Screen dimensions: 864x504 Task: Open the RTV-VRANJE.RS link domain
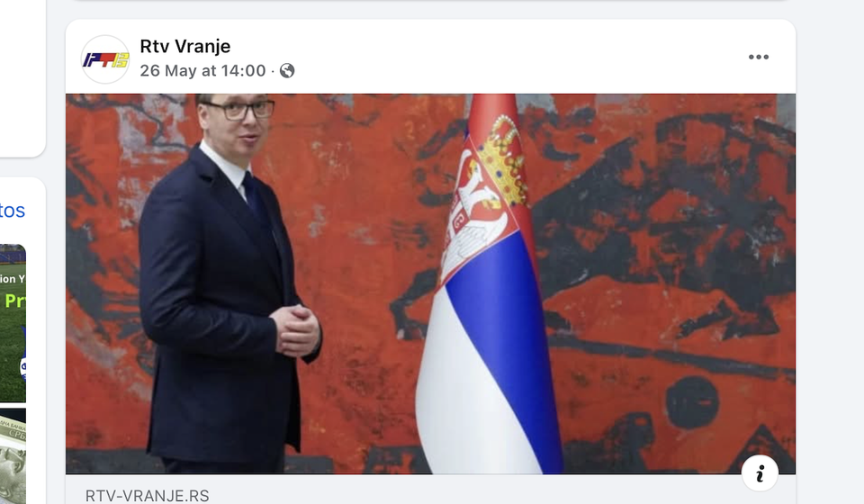tap(147, 496)
